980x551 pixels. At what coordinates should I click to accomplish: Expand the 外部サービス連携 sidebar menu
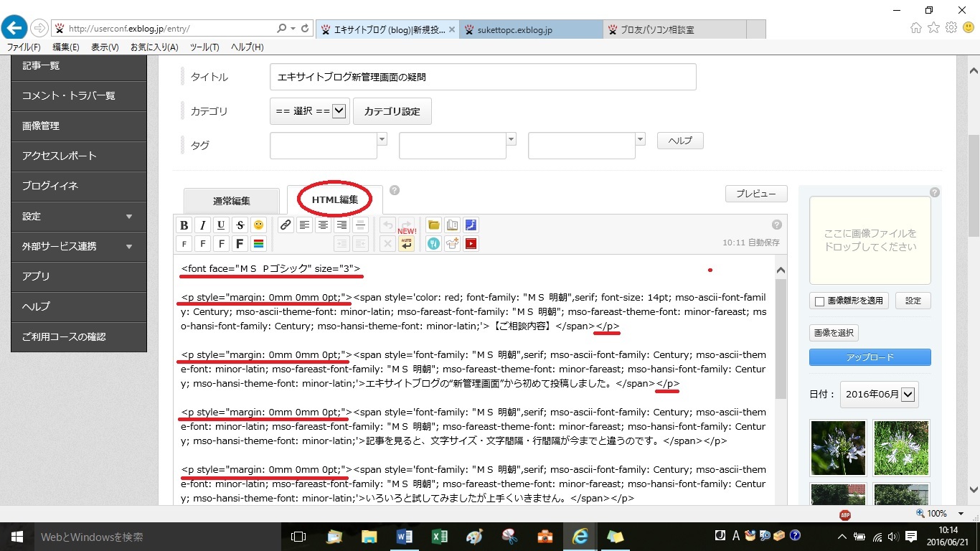pos(79,246)
